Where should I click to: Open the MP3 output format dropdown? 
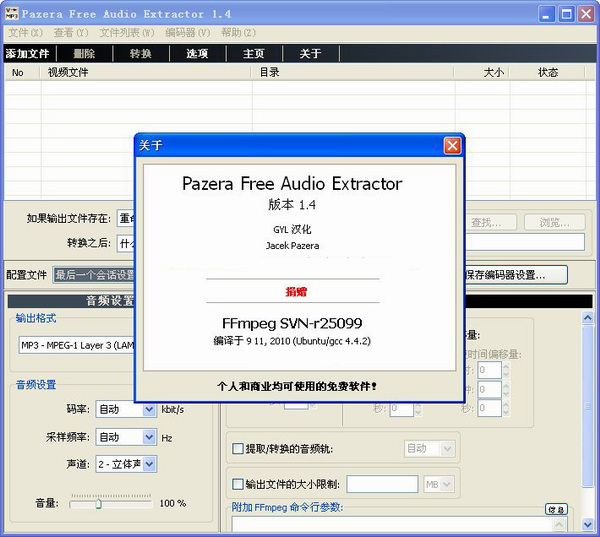coord(77,345)
